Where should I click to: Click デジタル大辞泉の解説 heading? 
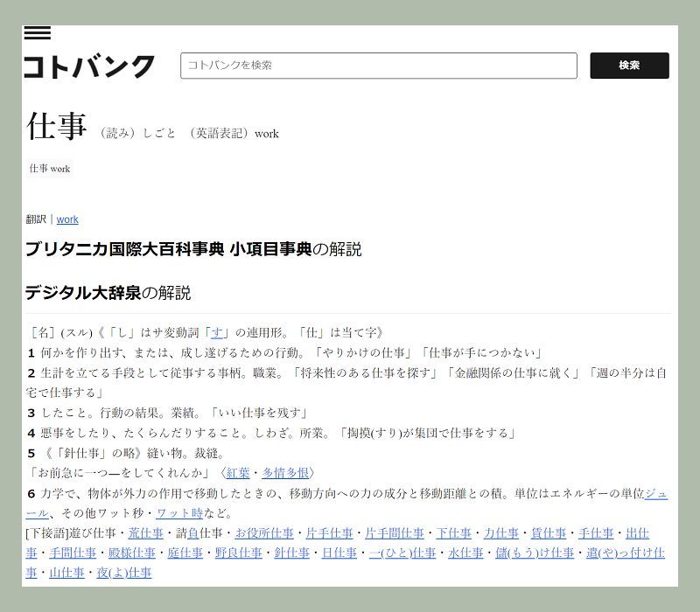108,293
